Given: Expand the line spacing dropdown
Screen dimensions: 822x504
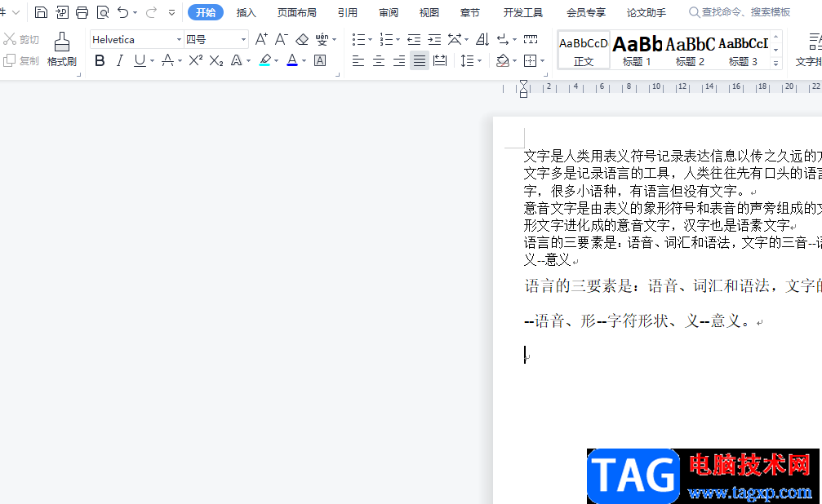Looking at the screenshot, I should coord(480,61).
